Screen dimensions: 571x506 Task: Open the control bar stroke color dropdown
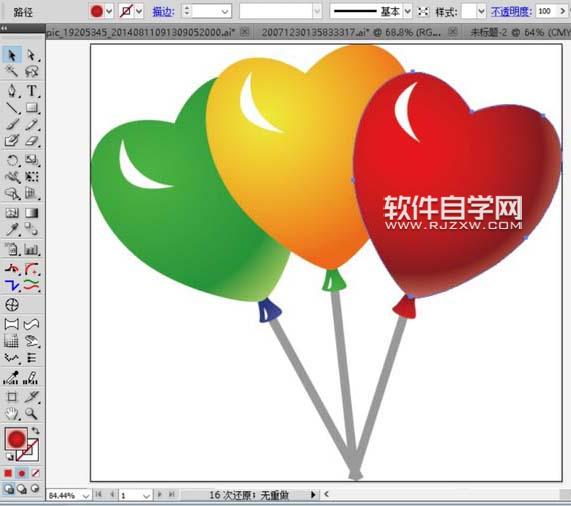139,12
